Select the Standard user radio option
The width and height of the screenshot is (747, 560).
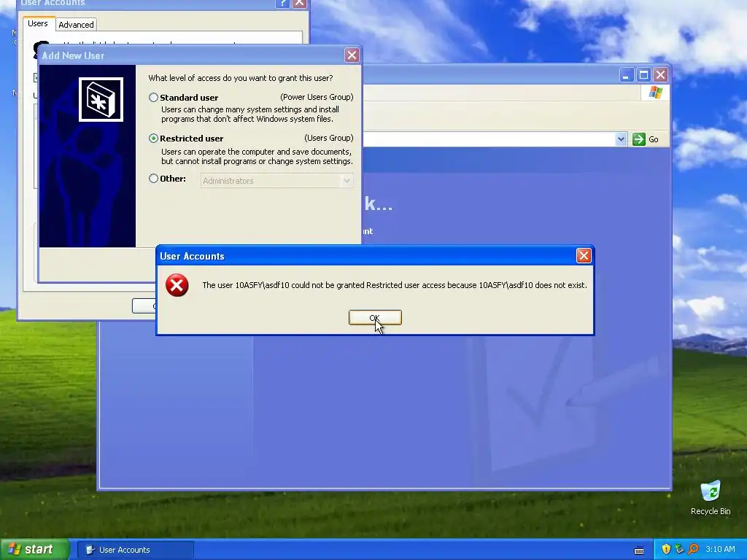click(153, 97)
